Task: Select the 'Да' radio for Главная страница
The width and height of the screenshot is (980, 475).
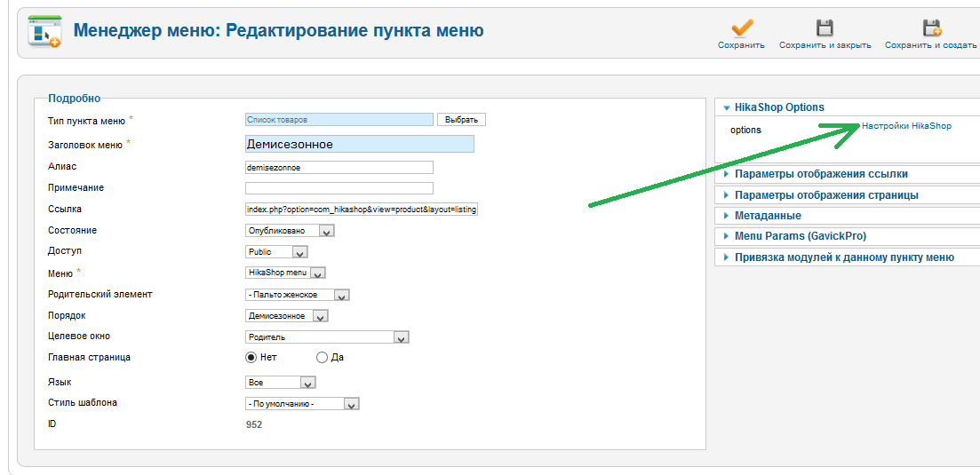Action: coord(322,358)
